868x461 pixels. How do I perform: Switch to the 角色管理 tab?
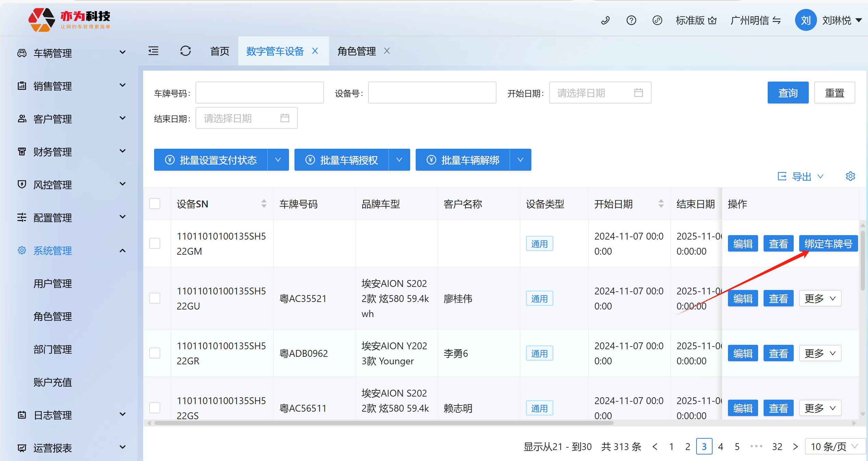click(x=357, y=51)
